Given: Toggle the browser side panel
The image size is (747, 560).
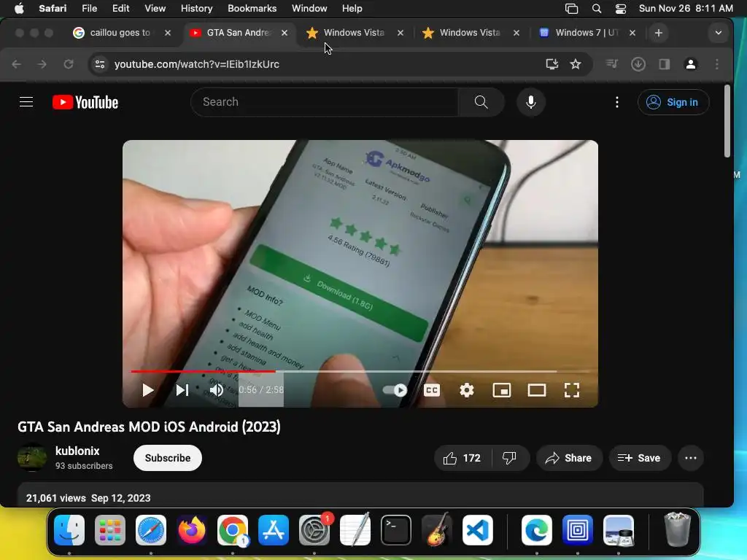Looking at the screenshot, I should click(665, 64).
